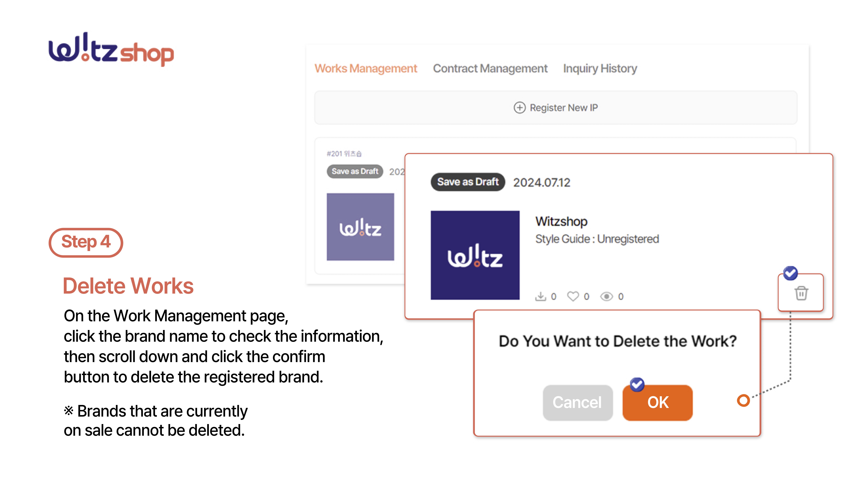Screen dimensions: 868x489
Task: Open the Works Management tab
Action: [x=366, y=68]
